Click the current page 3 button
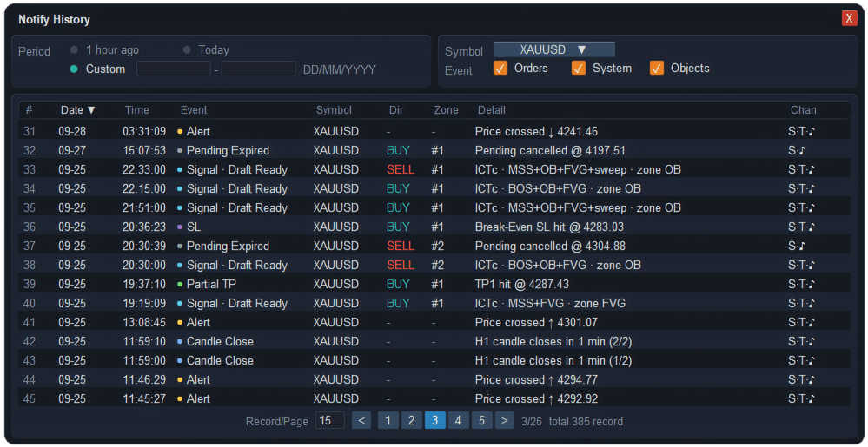 (435, 420)
